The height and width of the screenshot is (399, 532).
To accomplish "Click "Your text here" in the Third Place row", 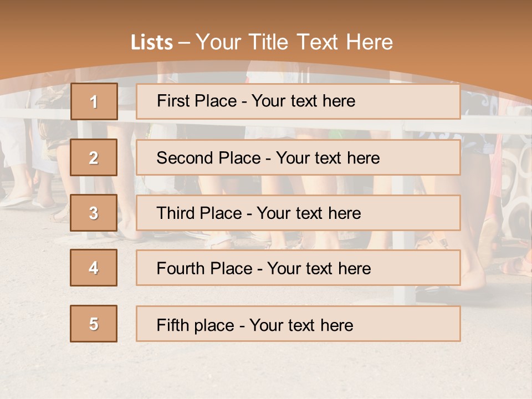I will coord(309,213).
